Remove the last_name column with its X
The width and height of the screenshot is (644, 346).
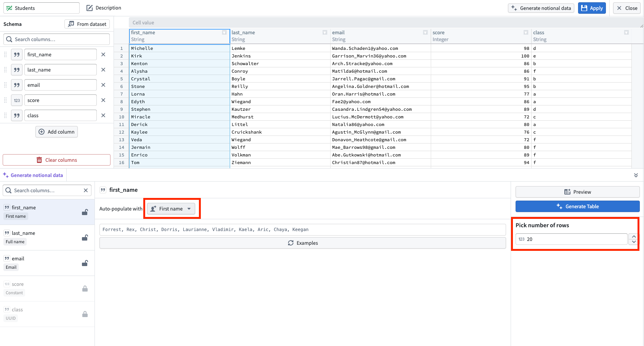click(x=103, y=70)
